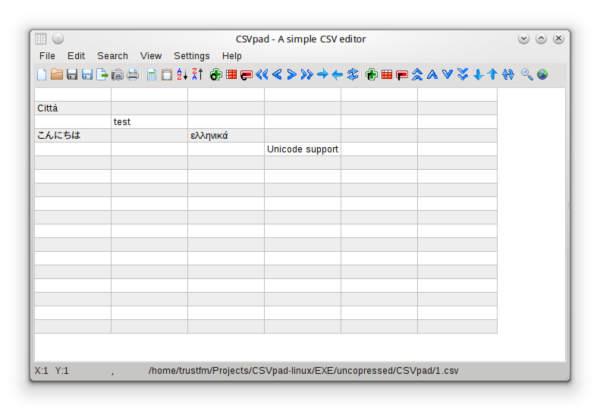This screenshot has width=600, height=411.
Task: Print the spreadsheet with printer icon
Action: coord(133,74)
